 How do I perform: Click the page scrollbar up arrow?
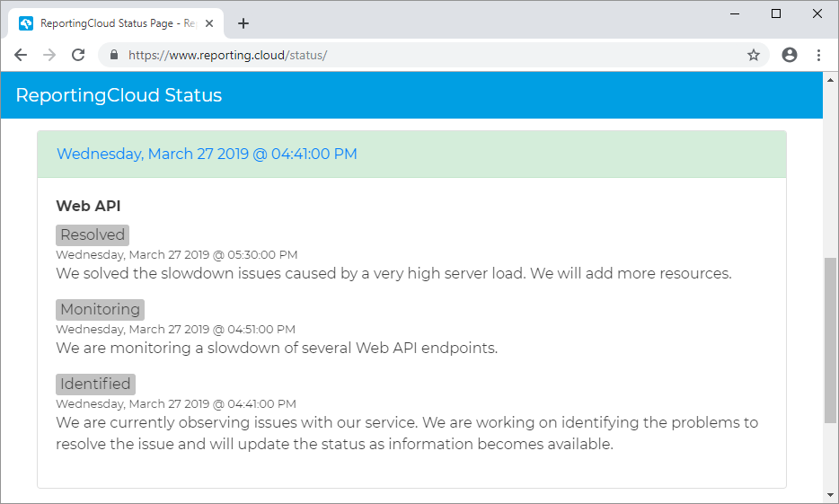tap(830, 80)
